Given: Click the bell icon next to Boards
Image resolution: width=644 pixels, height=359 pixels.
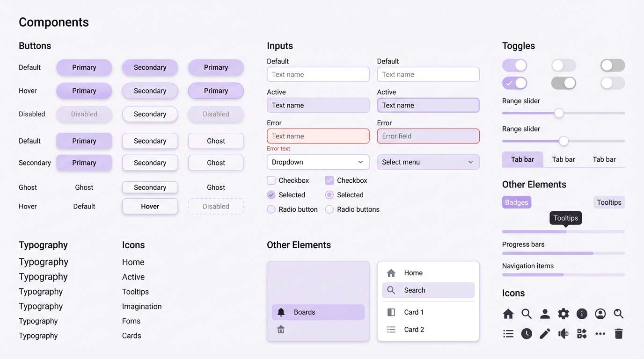Looking at the screenshot, I should (x=281, y=312).
